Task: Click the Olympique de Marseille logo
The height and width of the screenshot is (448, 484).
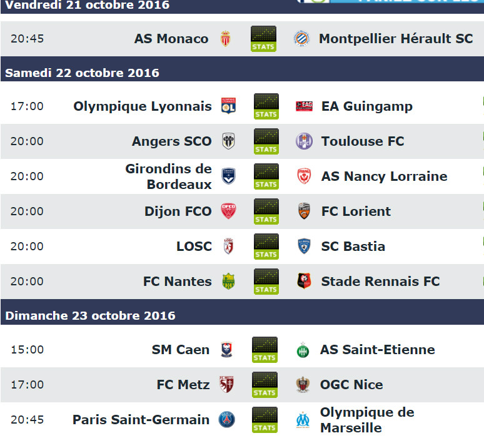Action: pyautogui.click(x=303, y=420)
